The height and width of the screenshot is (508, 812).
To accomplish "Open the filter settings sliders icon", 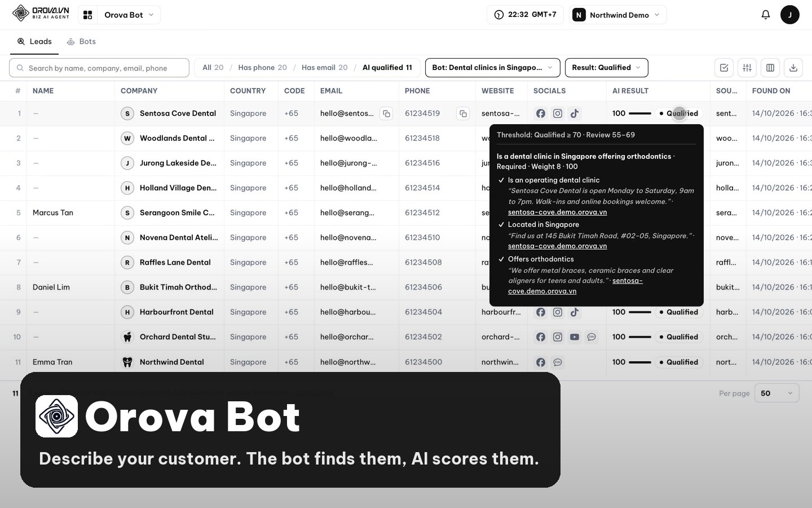I will coord(747,68).
